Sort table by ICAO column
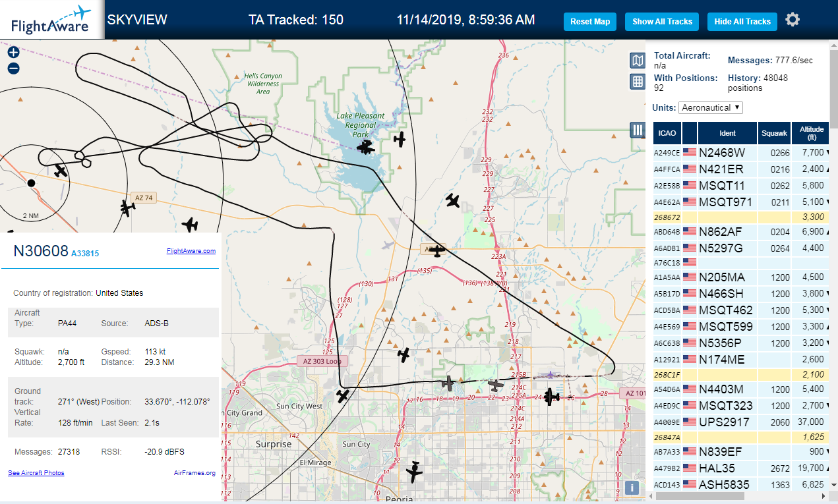The image size is (838, 504). coord(667,133)
